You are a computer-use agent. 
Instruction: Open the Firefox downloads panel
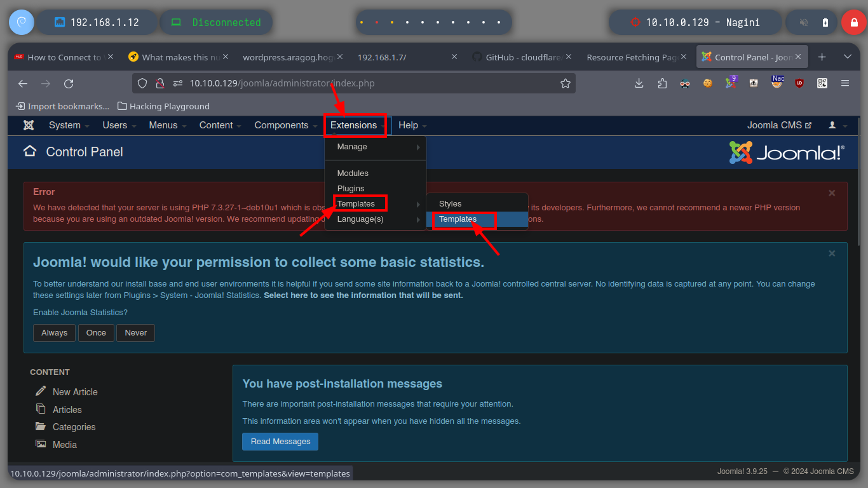(x=639, y=83)
